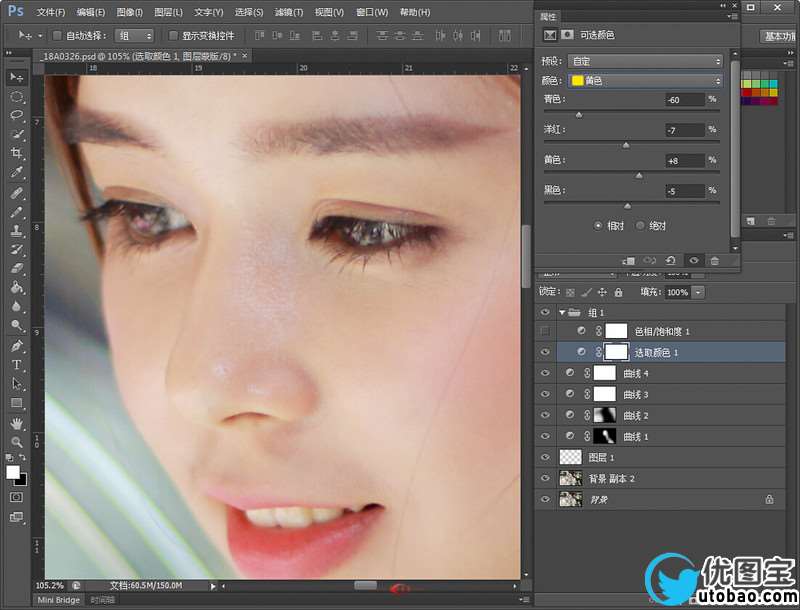
Task: Hide the 选取颜色 1 layer
Action: click(545, 352)
